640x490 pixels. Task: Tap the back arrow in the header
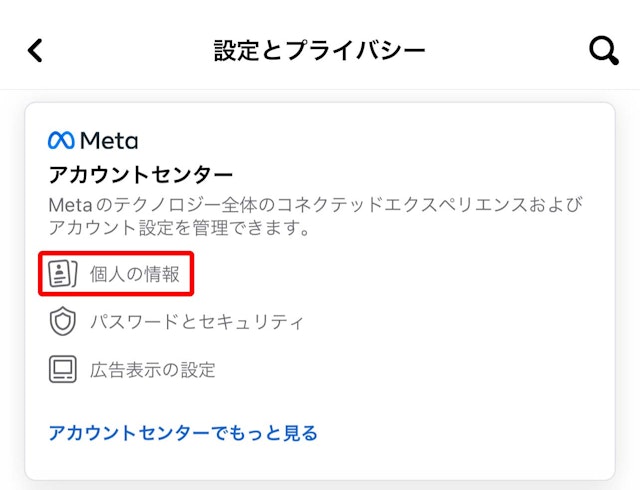pos(36,50)
